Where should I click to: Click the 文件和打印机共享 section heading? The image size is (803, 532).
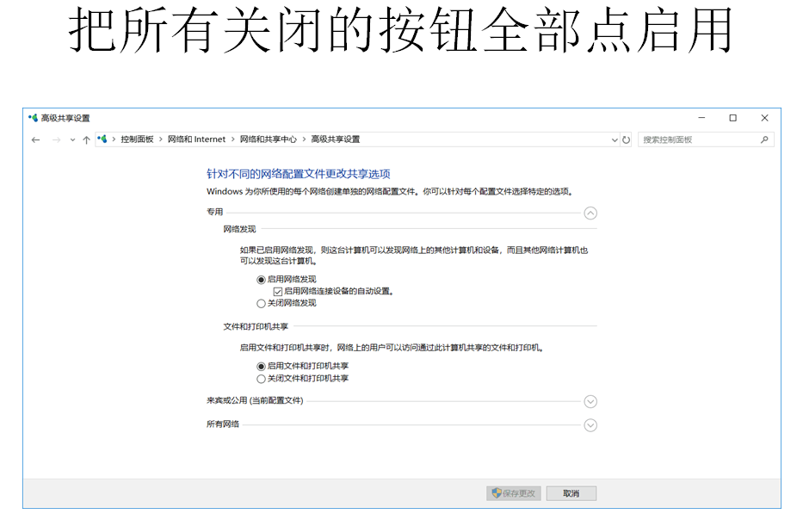click(x=256, y=326)
